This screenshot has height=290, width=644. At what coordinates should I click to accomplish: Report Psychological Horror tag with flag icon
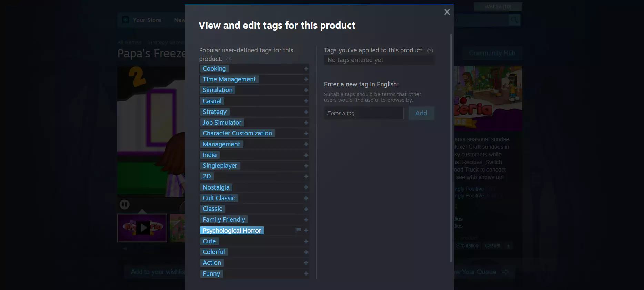click(298, 230)
